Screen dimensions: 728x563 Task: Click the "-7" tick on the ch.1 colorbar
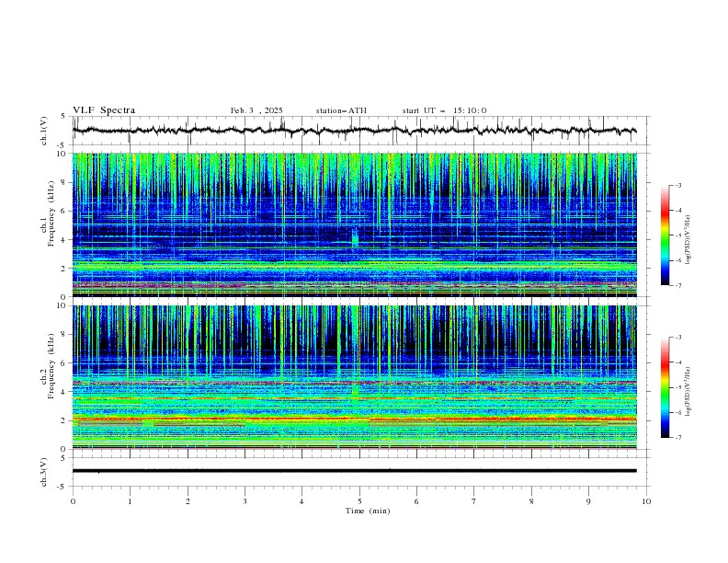pos(678,285)
